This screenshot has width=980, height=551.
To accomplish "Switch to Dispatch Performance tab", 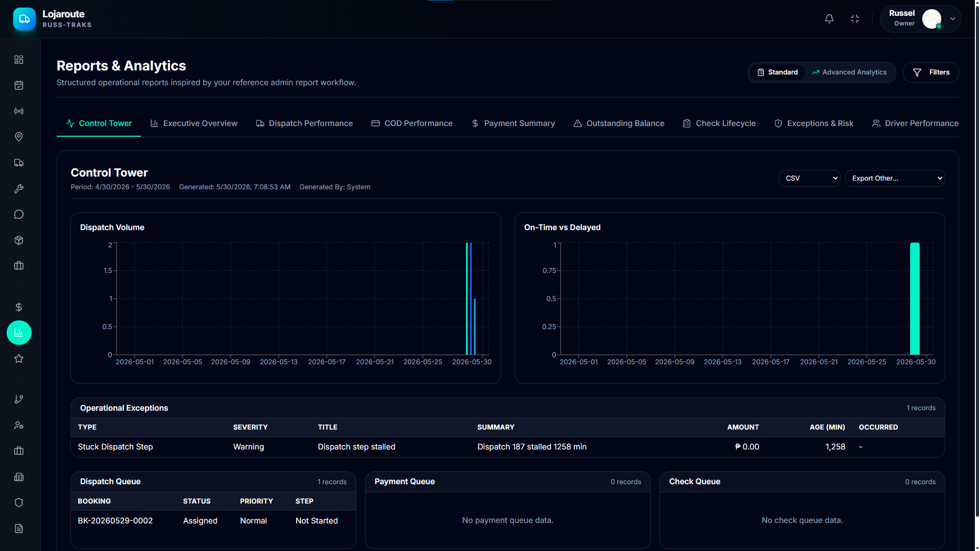I will click(304, 123).
